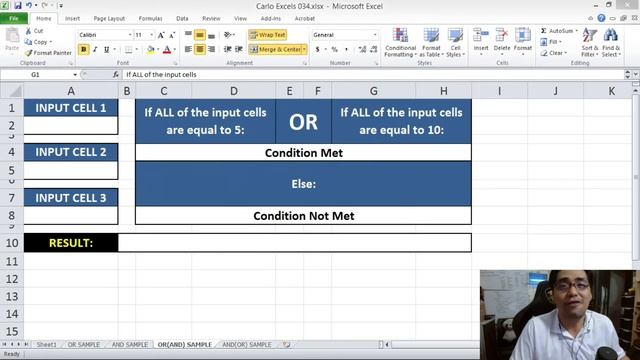This screenshot has width=640, height=360.
Task: Click the Save icon in Quick Access
Action: coord(18,6)
